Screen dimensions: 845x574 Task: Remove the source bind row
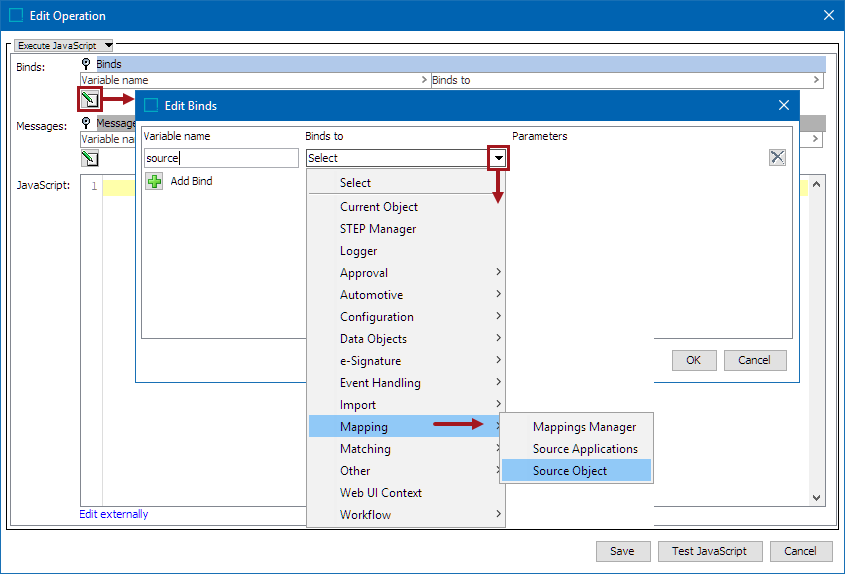pos(777,157)
